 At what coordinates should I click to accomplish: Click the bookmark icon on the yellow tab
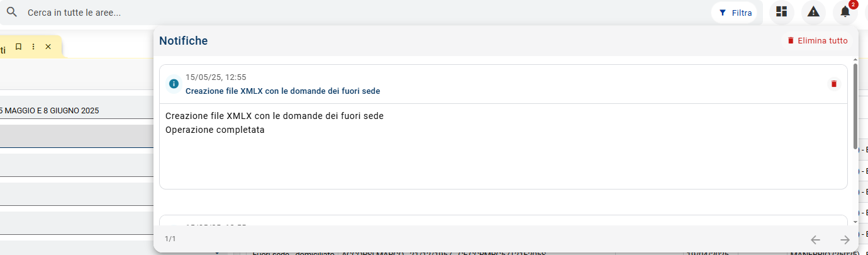click(18, 47)
